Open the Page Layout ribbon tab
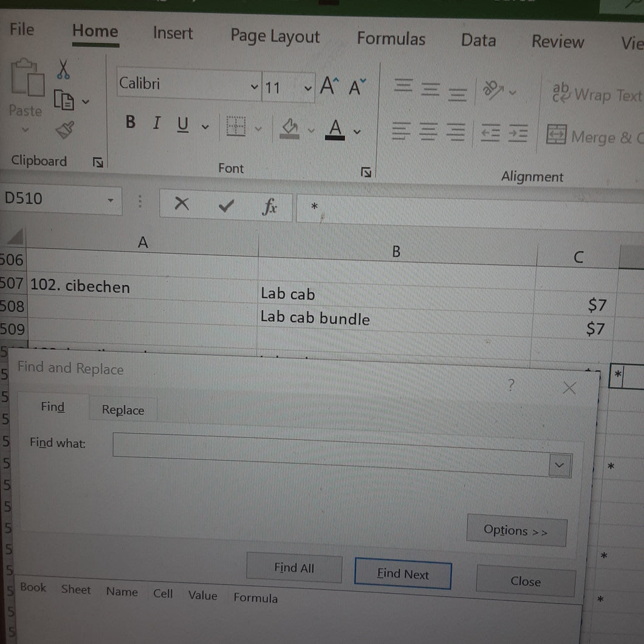 coord(275,36)
